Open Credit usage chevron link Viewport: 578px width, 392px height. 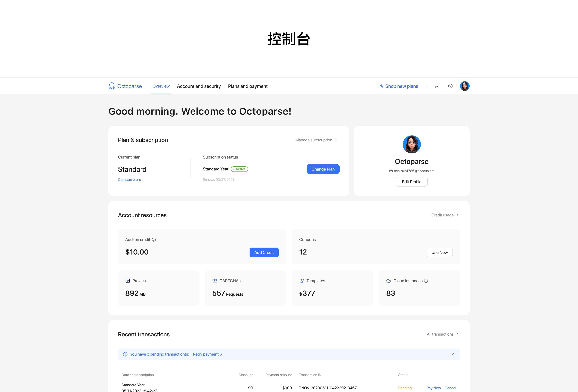pos(445,215)
